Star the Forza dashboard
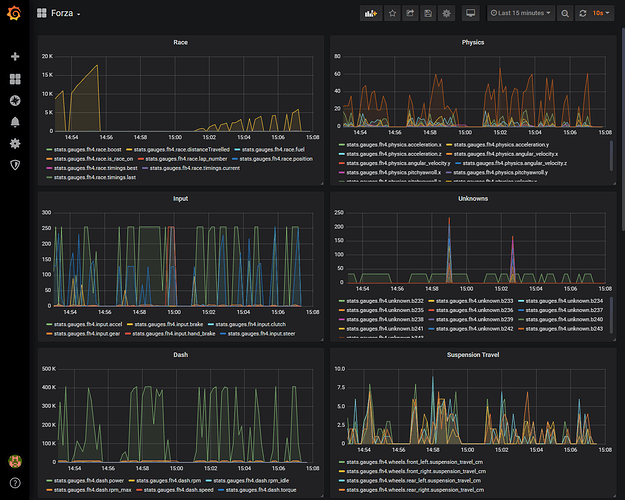This screenshot has width=625, height=500. pyautogui.click(x=393, y=14)
